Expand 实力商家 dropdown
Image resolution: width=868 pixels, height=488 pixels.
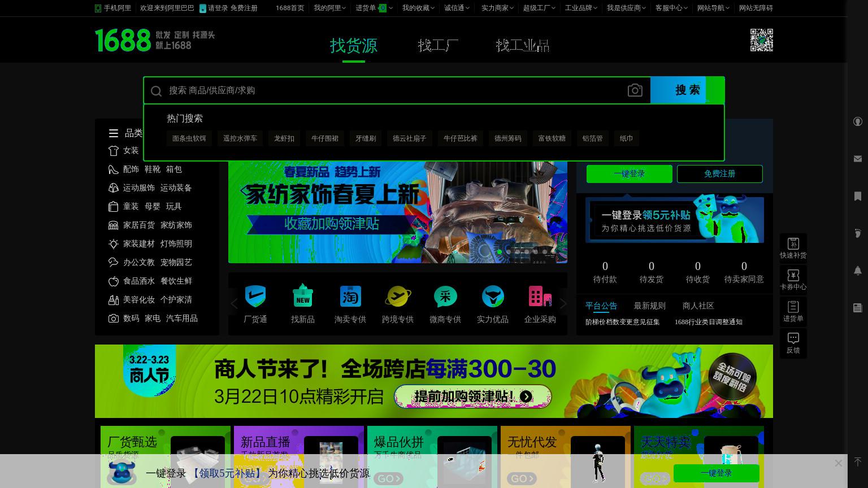[497, 8]
